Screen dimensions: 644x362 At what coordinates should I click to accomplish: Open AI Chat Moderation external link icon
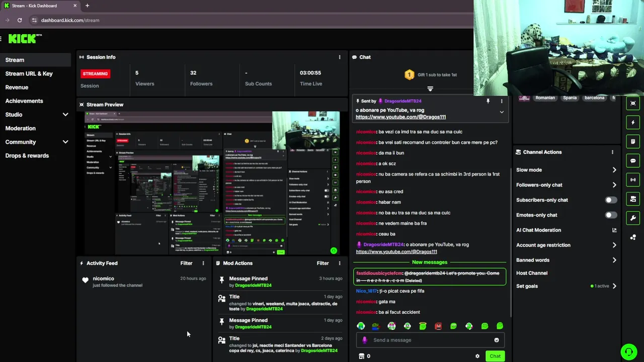[x=614, y=230]
